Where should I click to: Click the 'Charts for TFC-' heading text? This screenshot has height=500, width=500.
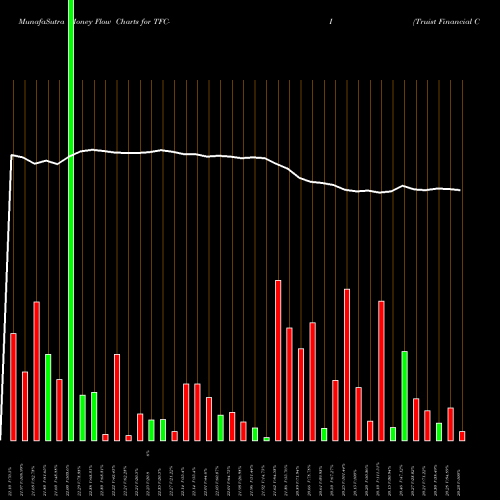click(x=143, y=22)
